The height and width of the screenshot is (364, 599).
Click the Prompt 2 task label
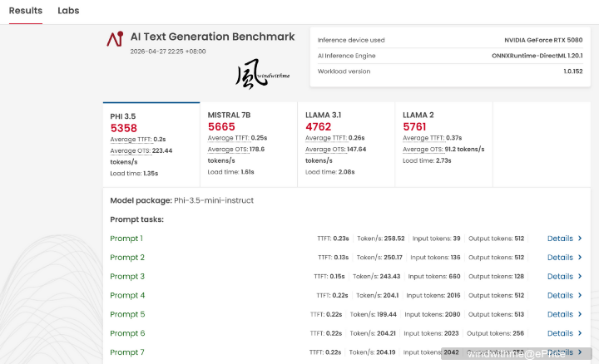pyautogui.click(x=127, y=258)
